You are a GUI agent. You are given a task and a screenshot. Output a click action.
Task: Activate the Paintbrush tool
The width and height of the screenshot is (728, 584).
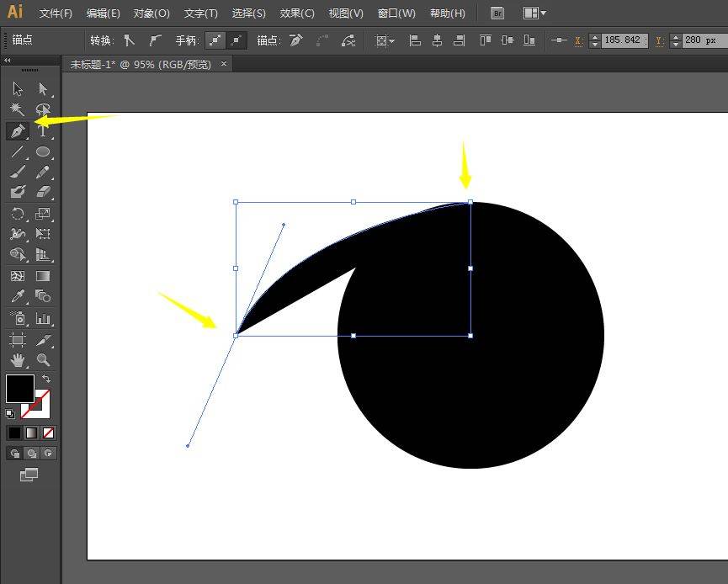(17, 173)
